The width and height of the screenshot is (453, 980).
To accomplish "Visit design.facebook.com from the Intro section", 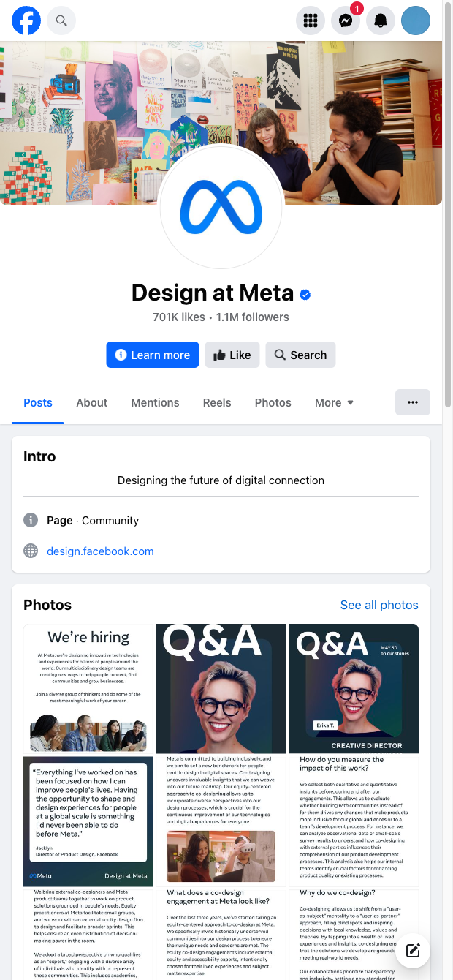I will (x=100, y=551).
